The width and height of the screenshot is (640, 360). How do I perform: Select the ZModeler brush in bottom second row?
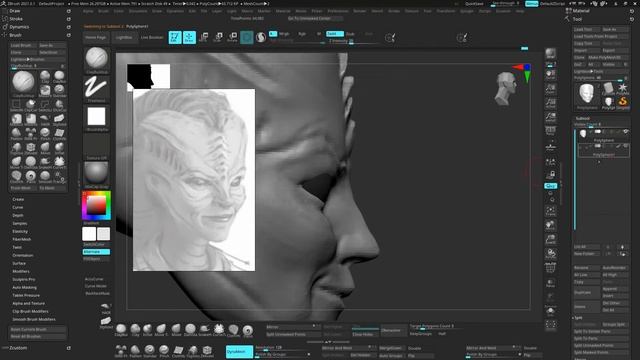[x=207, y=351]
